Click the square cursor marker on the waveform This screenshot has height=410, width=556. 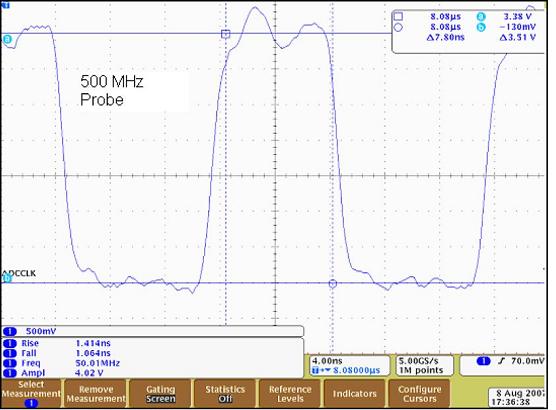coord(226,34)
